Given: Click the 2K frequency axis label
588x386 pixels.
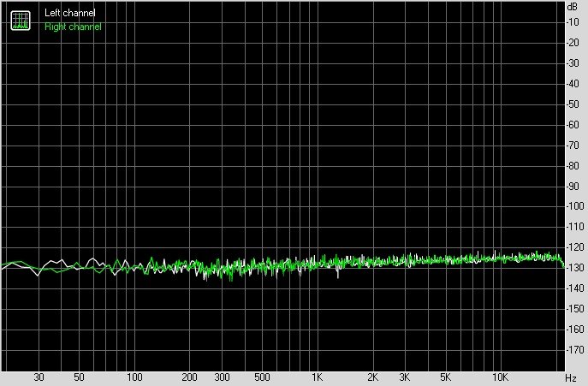Looking at the screenshot, I should tap(372, 377).
